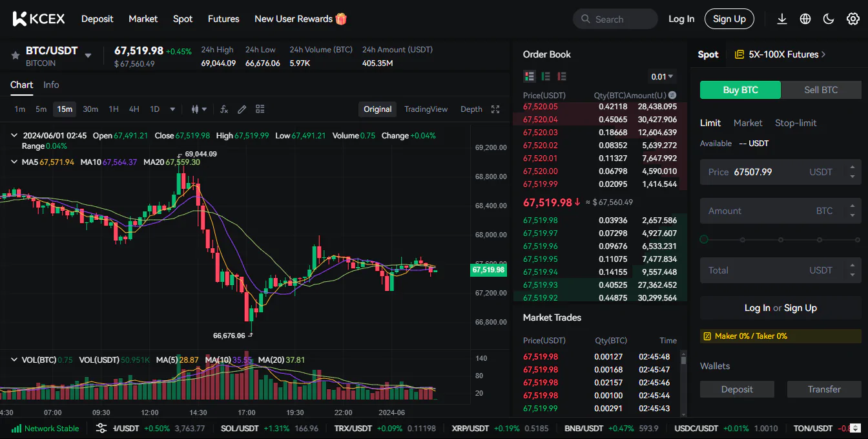Increase Price with the up stepper arrow
The image size is (868, 439).
(x=852, y=168)
